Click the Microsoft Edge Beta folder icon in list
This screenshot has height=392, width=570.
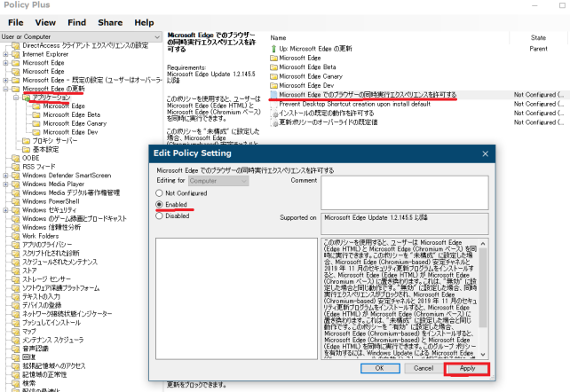273,67
